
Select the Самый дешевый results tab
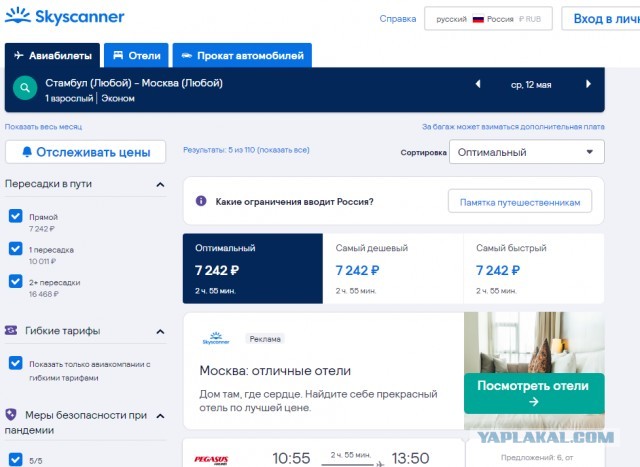(393, 268)
